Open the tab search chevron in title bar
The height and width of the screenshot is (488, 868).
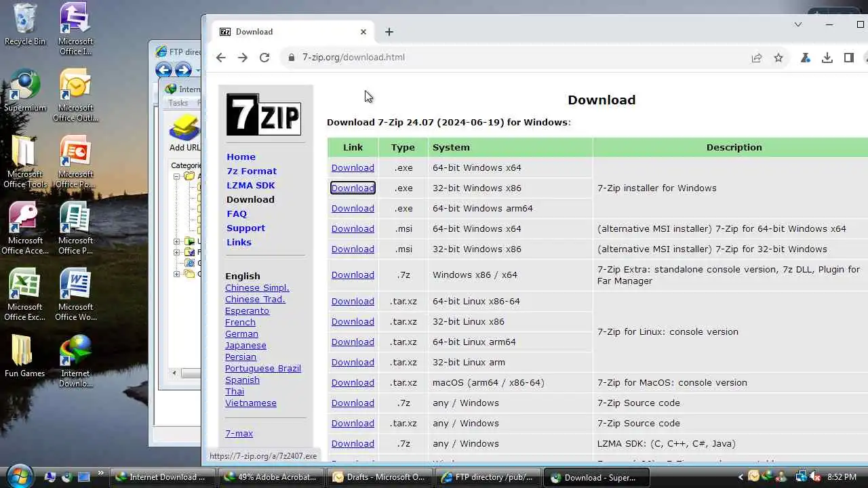click(x=798, y=24)
